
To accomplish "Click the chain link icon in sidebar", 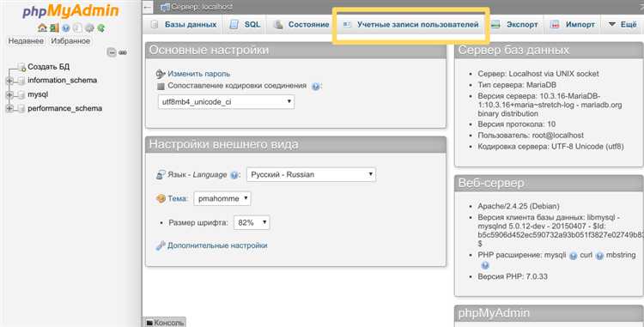I will (x=123, y=52).
